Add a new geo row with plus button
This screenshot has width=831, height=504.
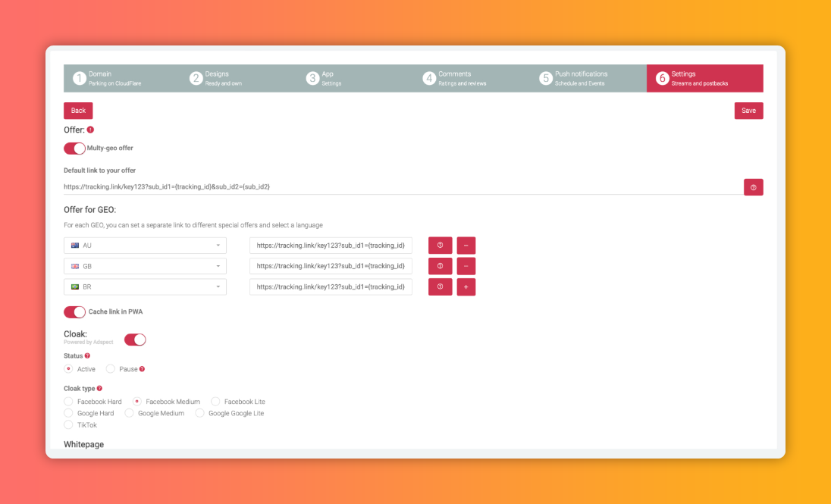[466, 287]
